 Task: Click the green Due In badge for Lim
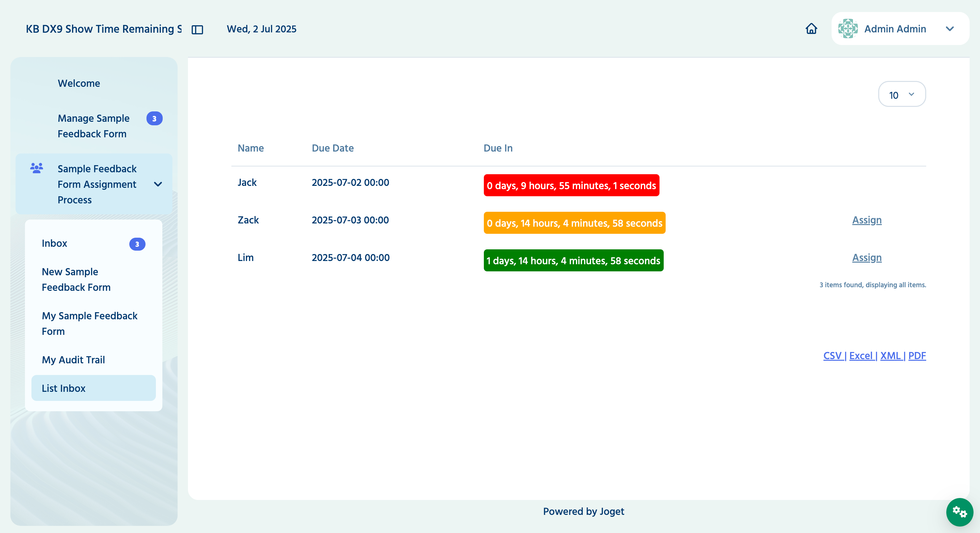(x=573, y=261)
